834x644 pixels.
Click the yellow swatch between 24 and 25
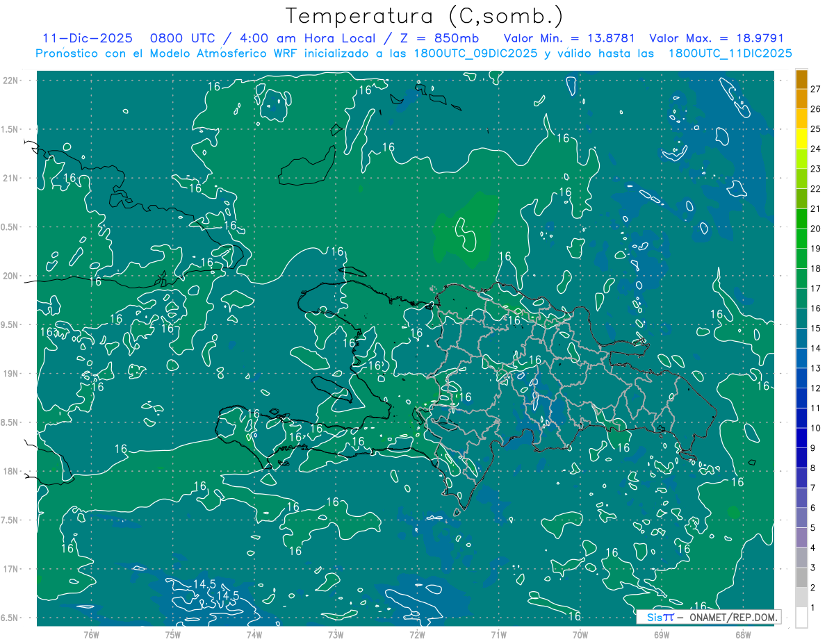click(x=801, y=139)
